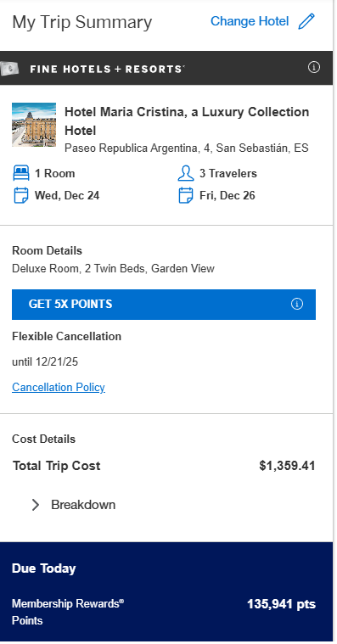Click calendar icon next to Fri, Dec 26

[x=186, y=195]
